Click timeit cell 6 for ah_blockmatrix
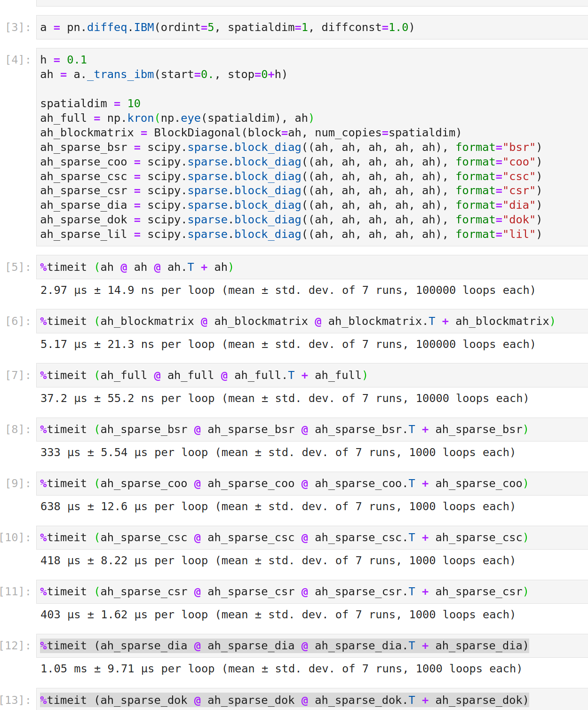The height and width of the screenshot is (710, 588). coord(312,321)
